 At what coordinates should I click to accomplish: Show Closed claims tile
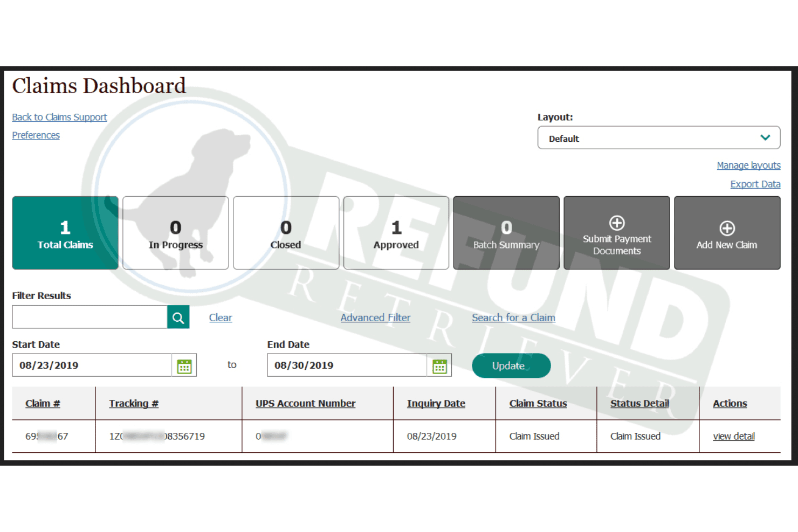(x=286, y=233)
